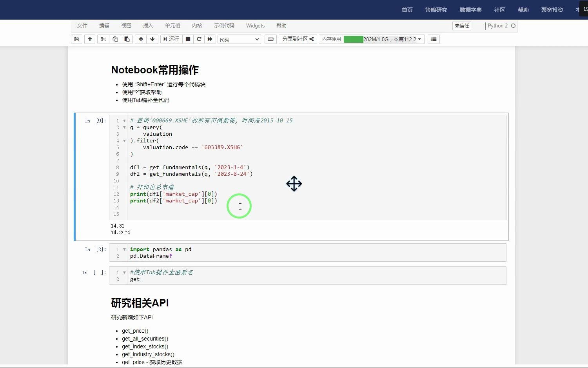Fold the query( block at line 2

pos(124,128)
